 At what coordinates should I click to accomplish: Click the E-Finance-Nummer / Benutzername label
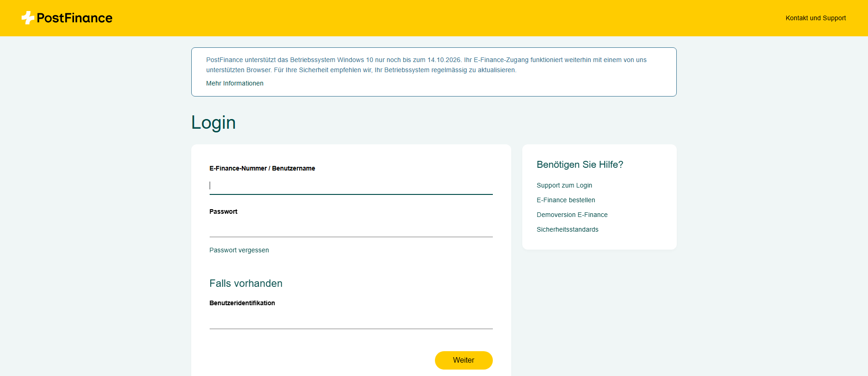point(262,168)
